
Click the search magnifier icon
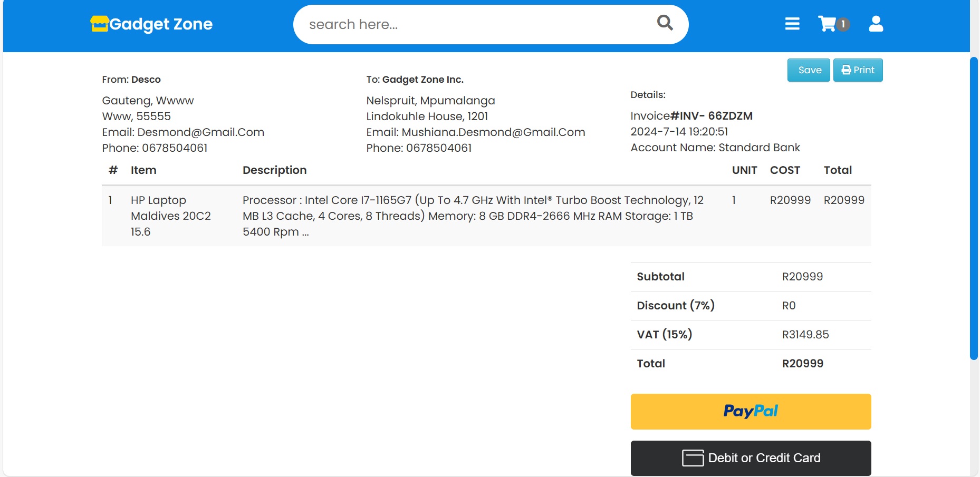tap(665, 23)
